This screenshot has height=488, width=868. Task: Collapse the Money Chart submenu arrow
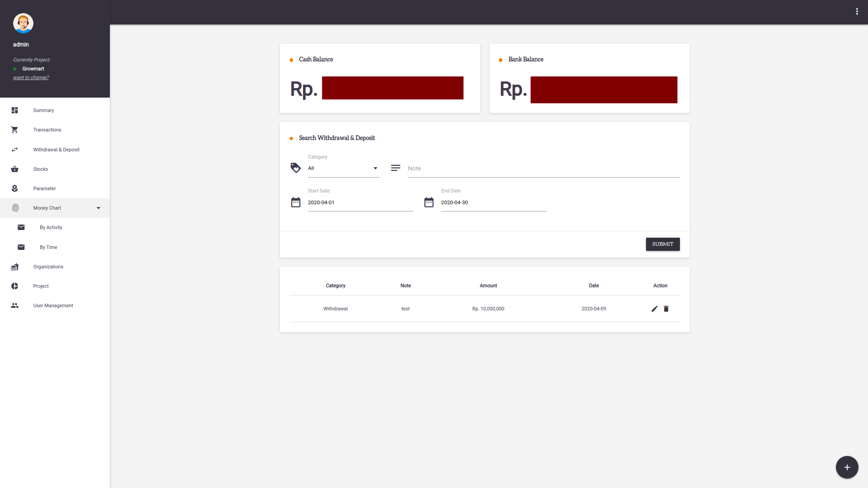click(x=99, y=208)
